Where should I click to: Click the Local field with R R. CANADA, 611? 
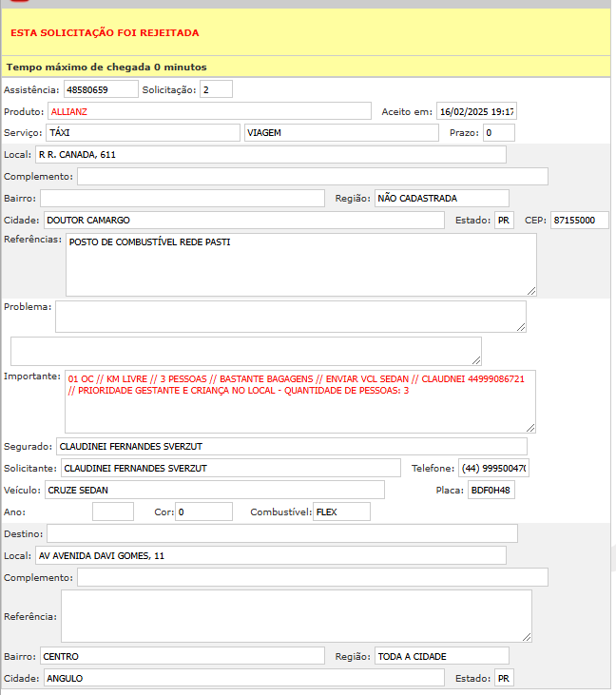[270, 154]
